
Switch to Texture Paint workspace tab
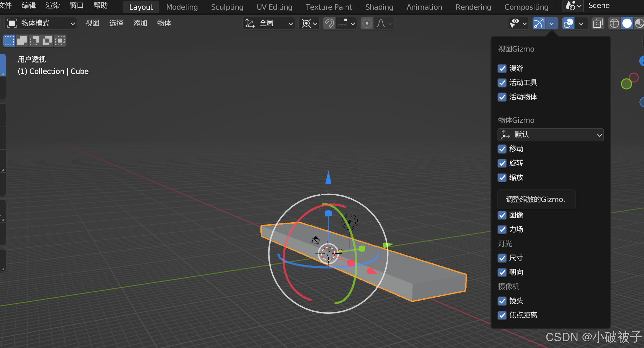[329, 7]
